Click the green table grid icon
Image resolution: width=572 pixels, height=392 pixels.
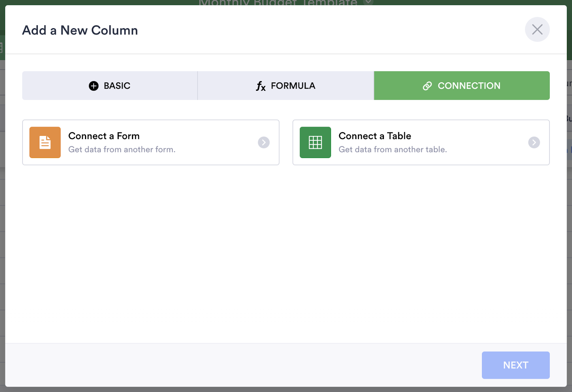[315, 142]
